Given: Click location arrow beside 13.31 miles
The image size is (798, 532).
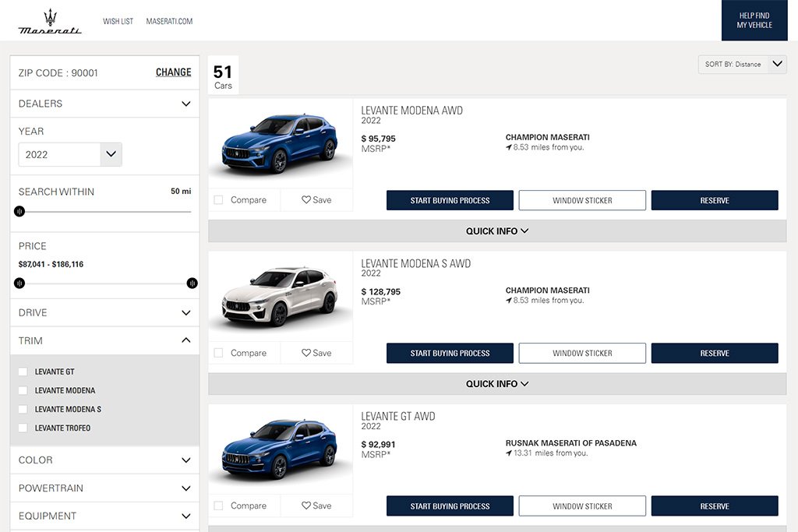Looking at the screenshot, I should (x=508, y=453).
